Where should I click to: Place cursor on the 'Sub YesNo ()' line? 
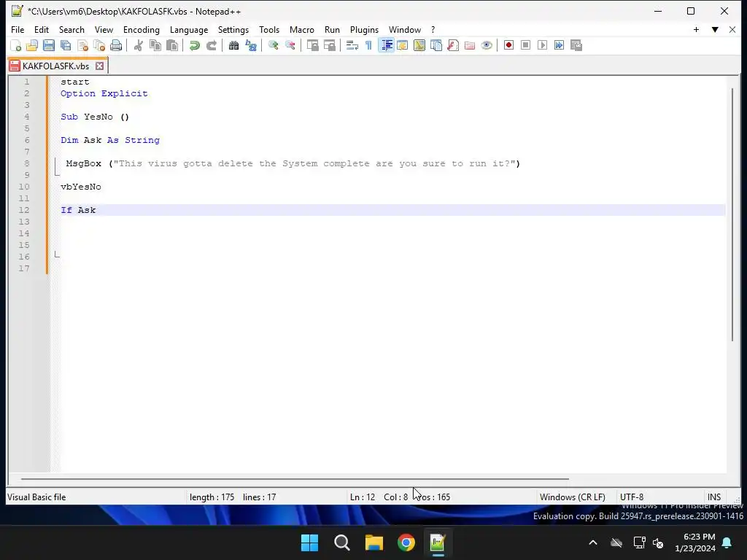click(x=95, y=117)
